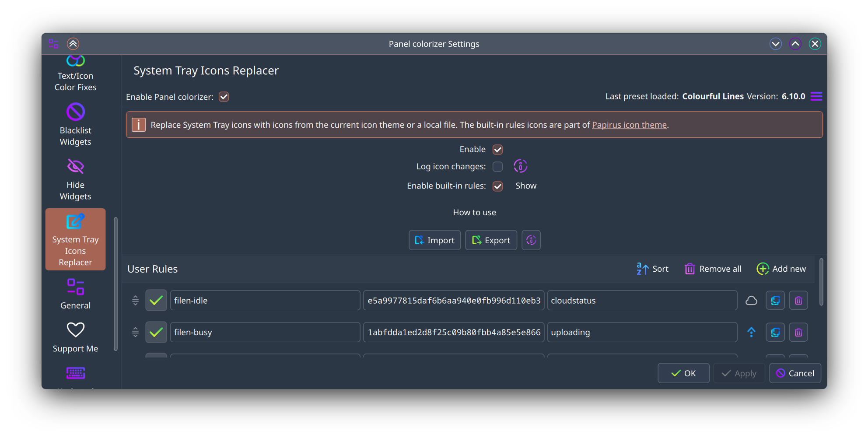Click the keyboard icon in sidebar
This screenshot has width=868, height=438.
pyautogui.click(x=75, y=373)
